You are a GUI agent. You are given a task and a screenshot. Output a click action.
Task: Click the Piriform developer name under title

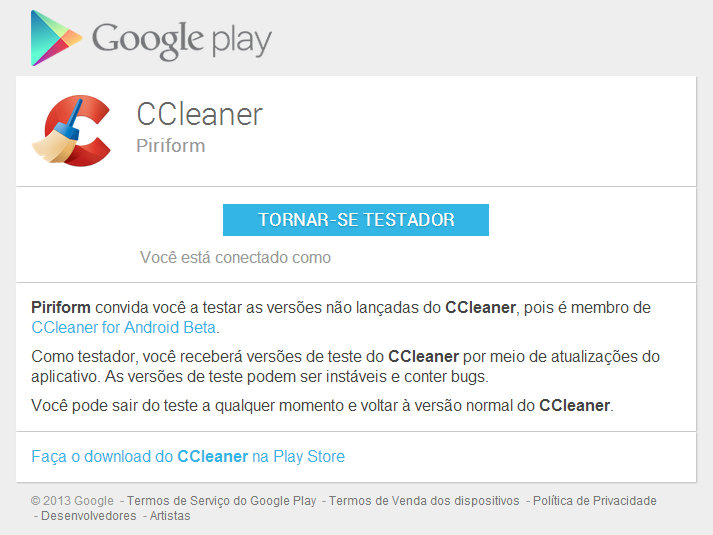pyautogui.click(x=171, y=146)
